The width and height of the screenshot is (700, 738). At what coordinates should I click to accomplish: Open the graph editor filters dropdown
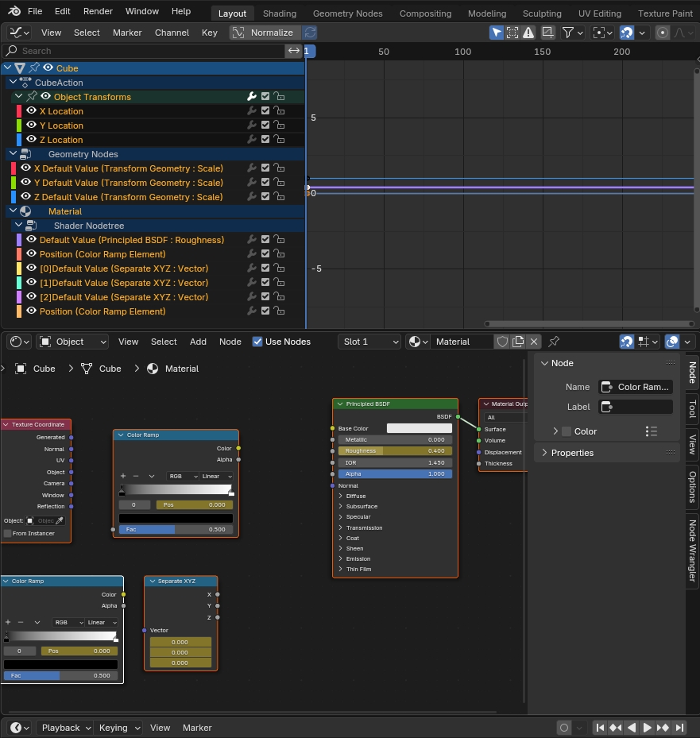click(573, 33)
